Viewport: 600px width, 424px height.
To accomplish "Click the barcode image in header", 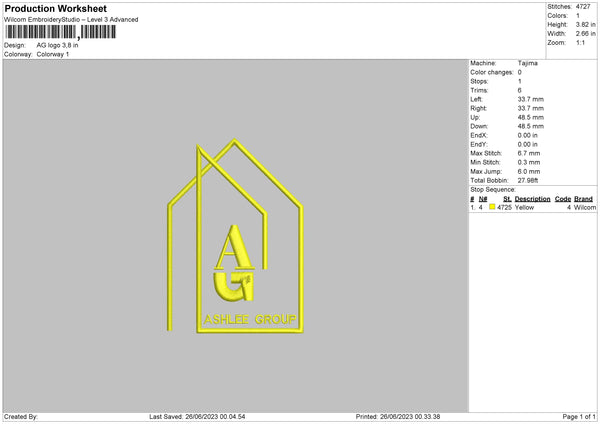I will click(60, 32).
